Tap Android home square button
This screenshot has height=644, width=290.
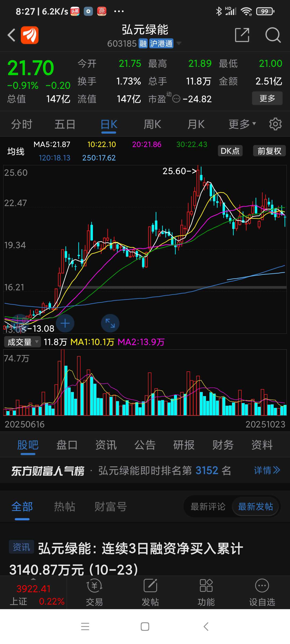tap(145, 627)
